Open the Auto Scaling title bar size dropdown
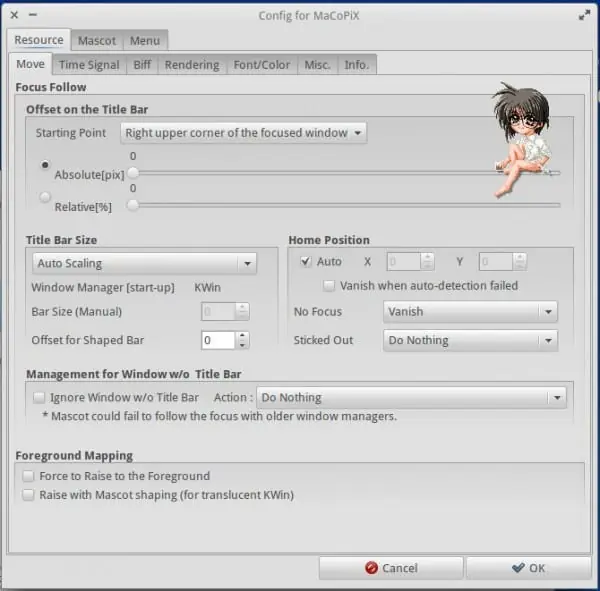The width and height of the screenshot is (600, 591). [144, 263]
